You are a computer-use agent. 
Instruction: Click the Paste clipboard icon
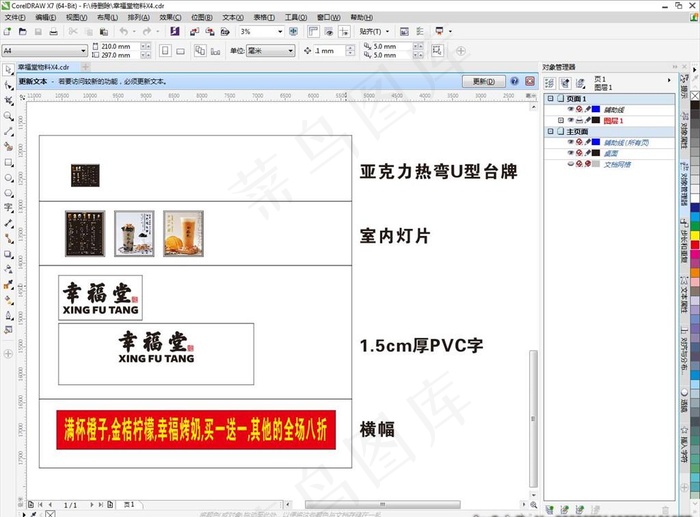104,32
